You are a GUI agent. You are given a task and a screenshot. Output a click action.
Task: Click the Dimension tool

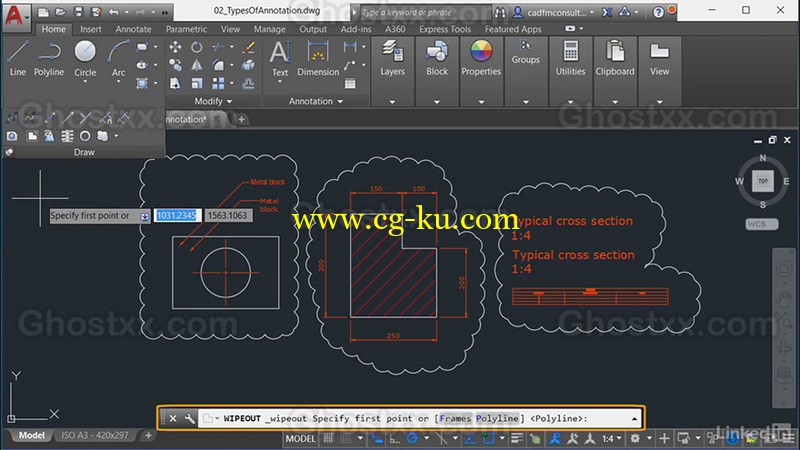(318, 58)
